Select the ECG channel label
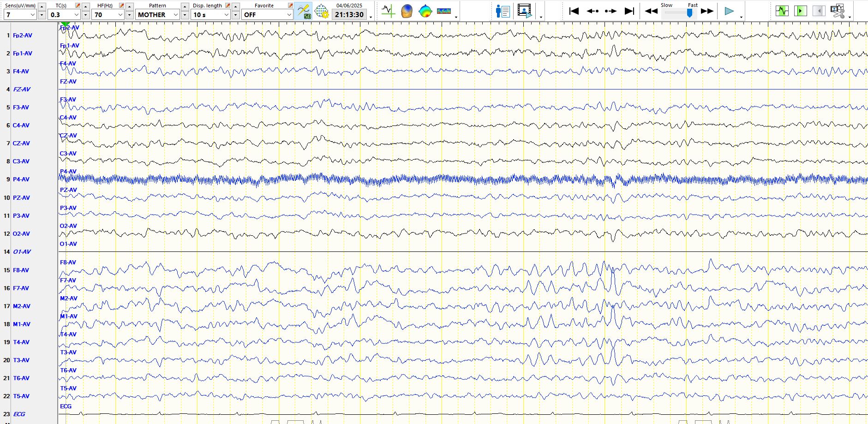 (x=19, y=414)
